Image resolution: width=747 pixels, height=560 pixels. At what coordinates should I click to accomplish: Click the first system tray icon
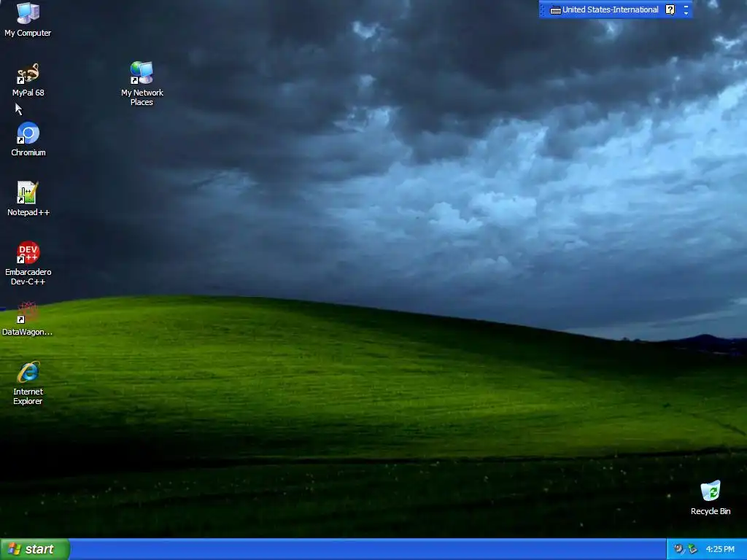[678, 549]
